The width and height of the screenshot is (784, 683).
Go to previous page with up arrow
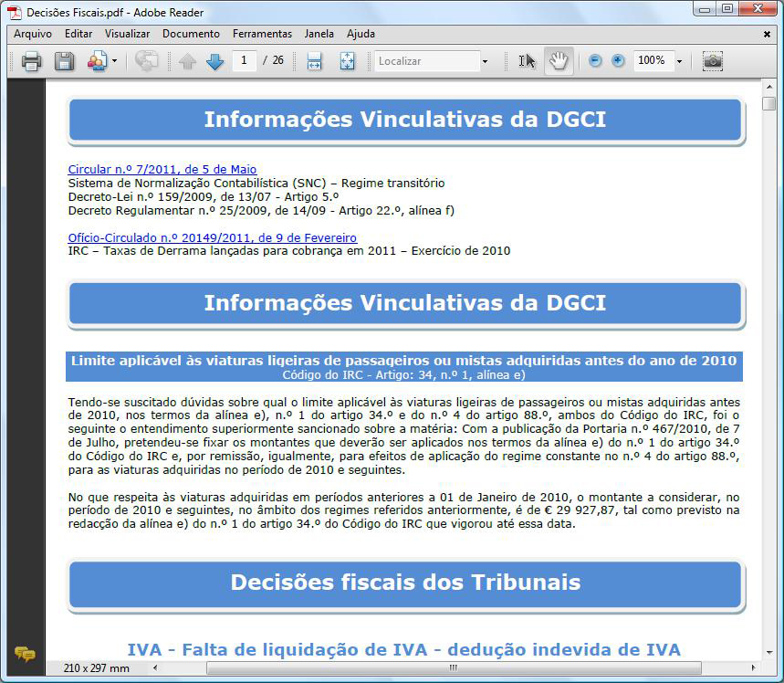click(x=187, y=61)
